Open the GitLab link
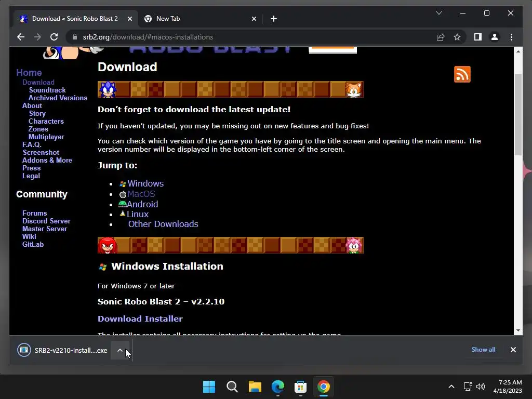 tap(33, 244)
